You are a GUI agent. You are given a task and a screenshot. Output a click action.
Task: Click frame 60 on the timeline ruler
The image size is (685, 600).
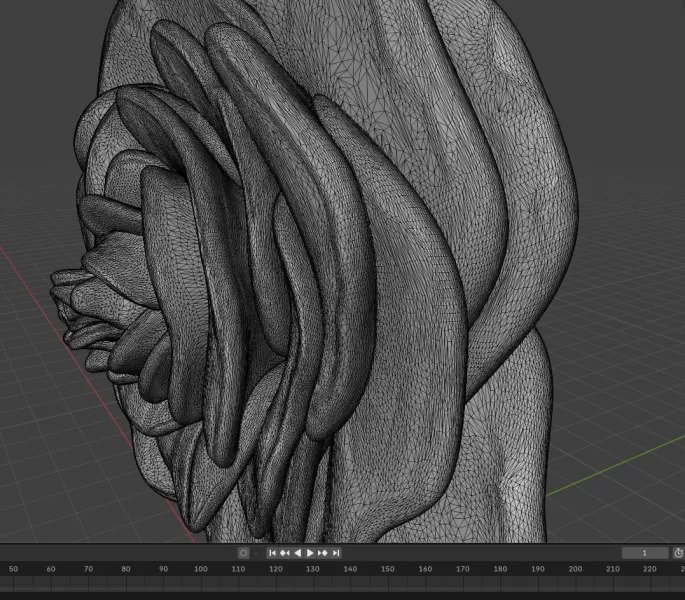[51, 569]
